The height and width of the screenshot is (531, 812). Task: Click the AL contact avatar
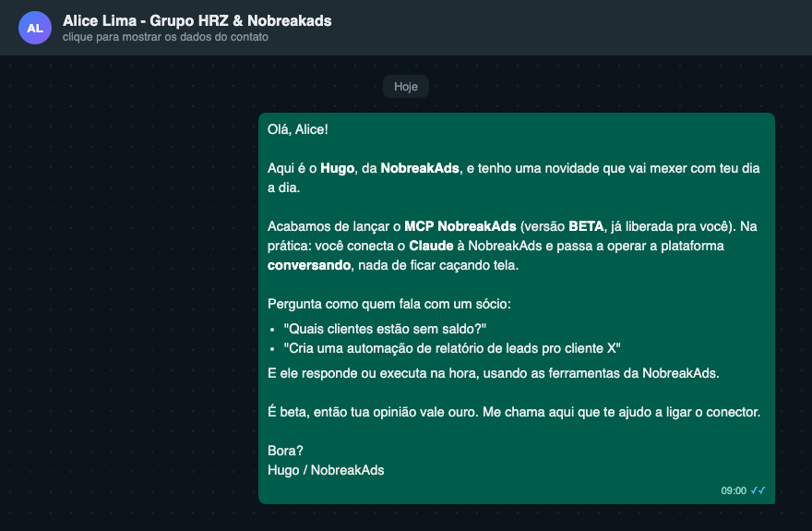35,28
